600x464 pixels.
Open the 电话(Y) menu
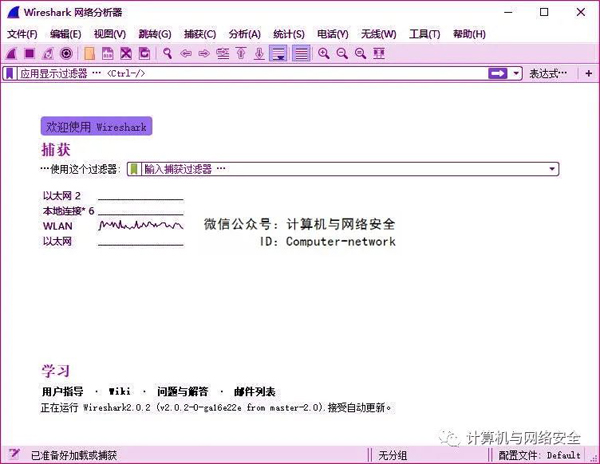[x=333, y=34]
